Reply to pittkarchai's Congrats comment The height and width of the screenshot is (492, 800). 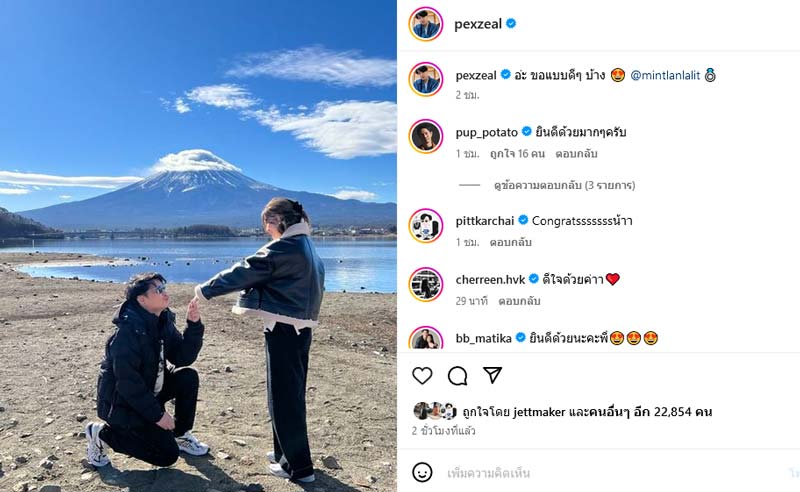(511, 242)
